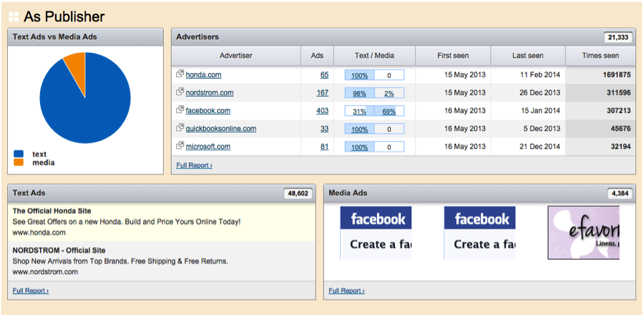Click the 4,384 media ads count badge

coord(620,193)
